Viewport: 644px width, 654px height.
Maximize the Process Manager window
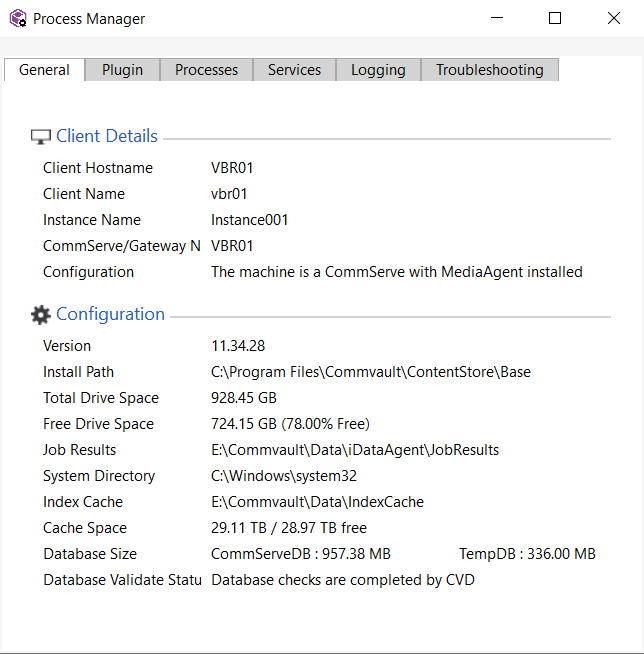[555, 18]
